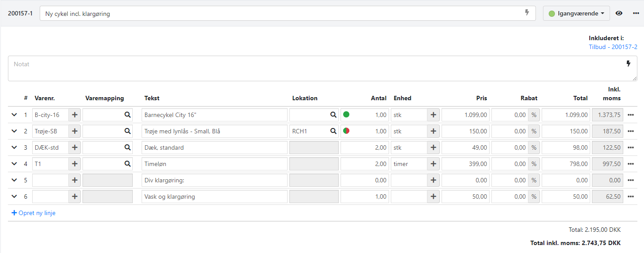The width and height of the screenshot is (644, 253).
Task: Toggle the eye visibility icon in the header
Action: coord(619,13)
